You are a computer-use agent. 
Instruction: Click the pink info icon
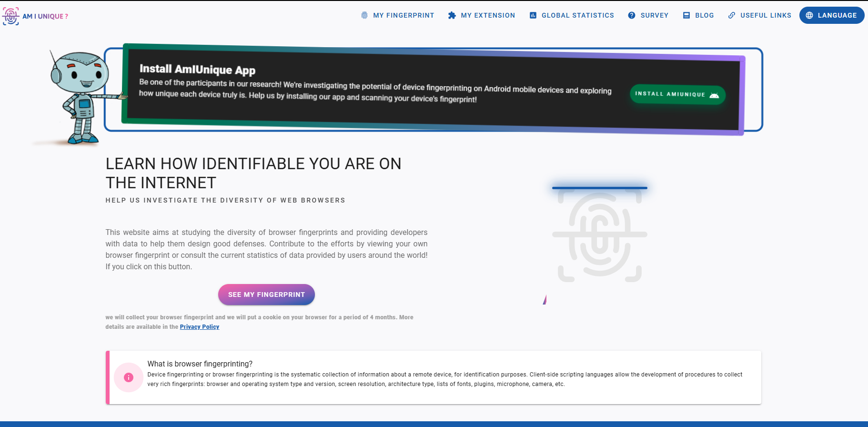coord(129,377)
